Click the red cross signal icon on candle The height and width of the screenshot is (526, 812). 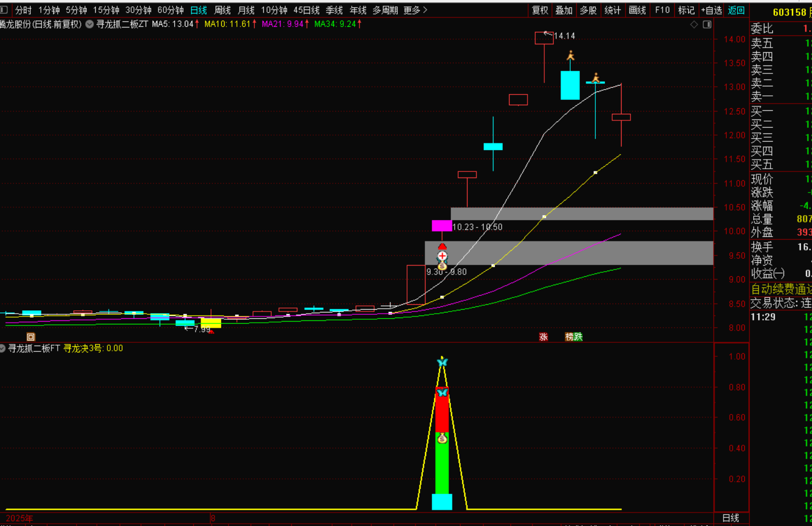(x=442, y=256)
